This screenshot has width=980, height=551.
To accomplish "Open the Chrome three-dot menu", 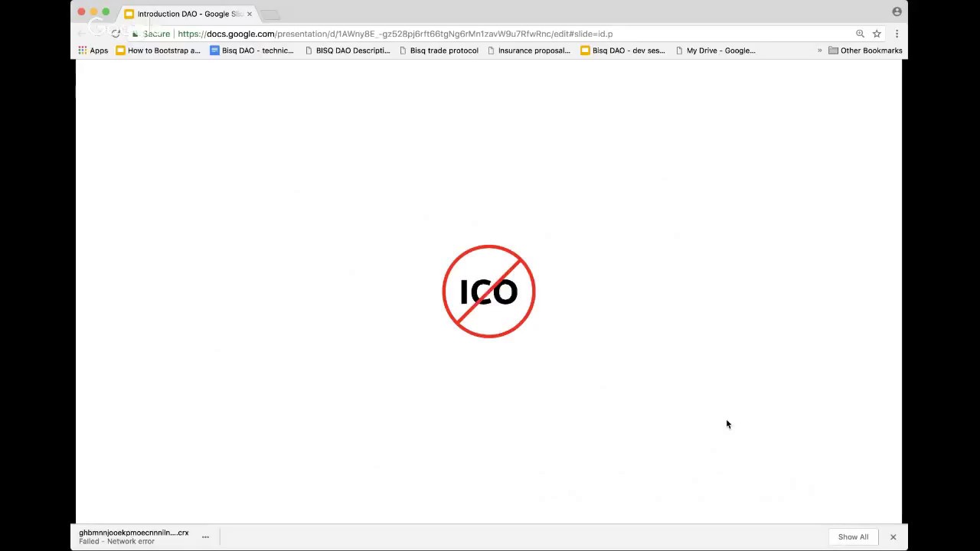I will click(897, 34).
